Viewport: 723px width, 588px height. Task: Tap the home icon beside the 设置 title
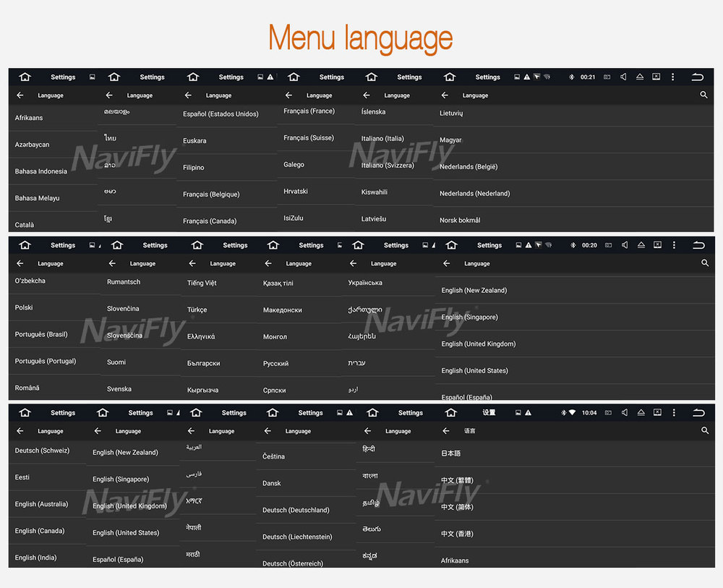pos(451,413)
